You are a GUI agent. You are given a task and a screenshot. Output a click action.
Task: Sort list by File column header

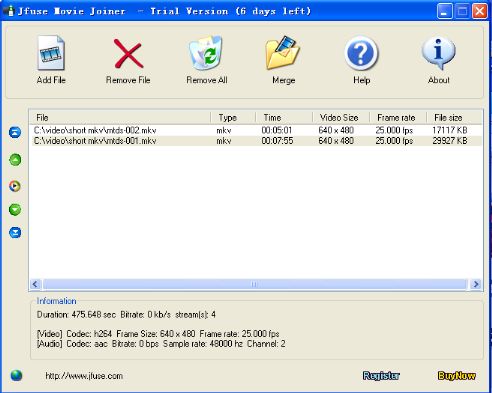pyautogui.click(x=120, y=117)
